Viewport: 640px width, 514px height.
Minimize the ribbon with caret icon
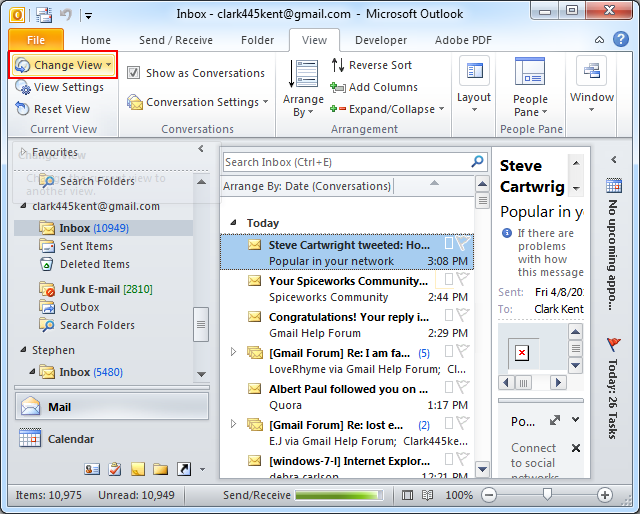599,40
